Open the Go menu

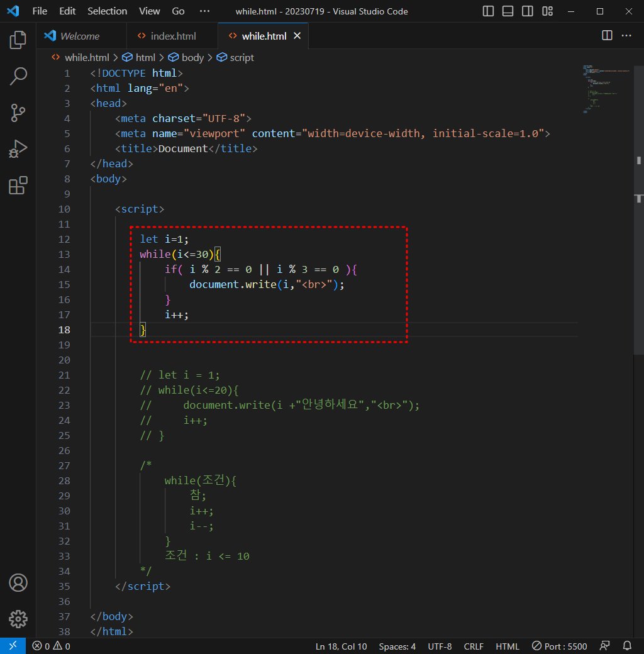click(178, 11)
